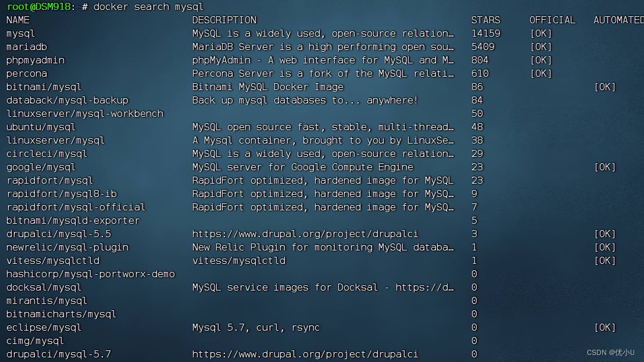Select the star count 804
Image resolution: width=644 pixels, height=362 pixels.
480,60
